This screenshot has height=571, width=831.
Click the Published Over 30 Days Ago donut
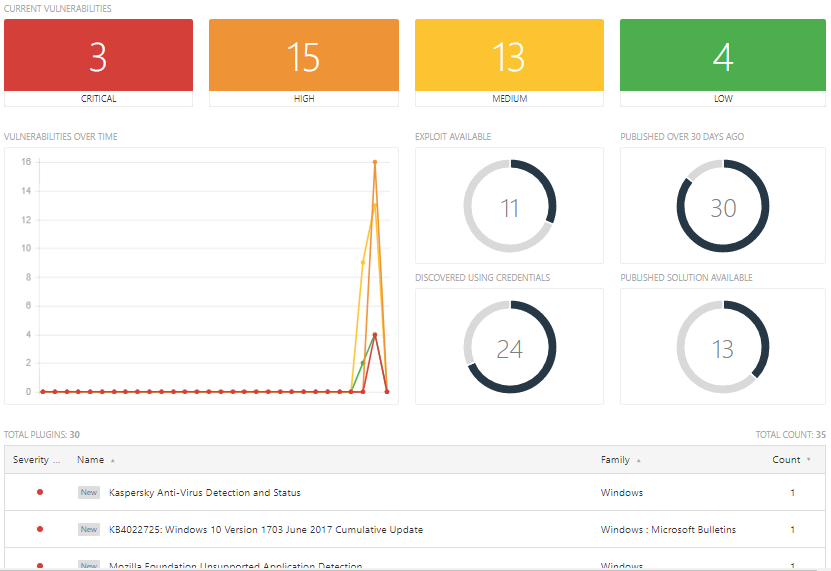(x=722, y=207)
